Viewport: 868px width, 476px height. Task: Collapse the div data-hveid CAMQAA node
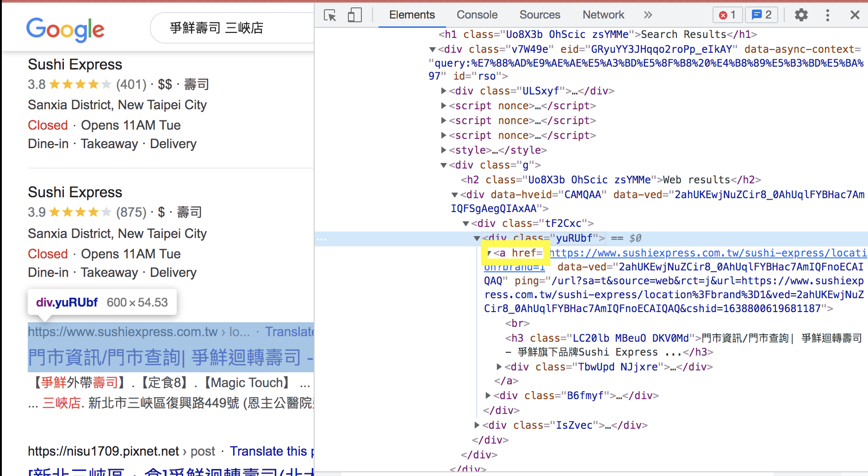coord(455,195)
